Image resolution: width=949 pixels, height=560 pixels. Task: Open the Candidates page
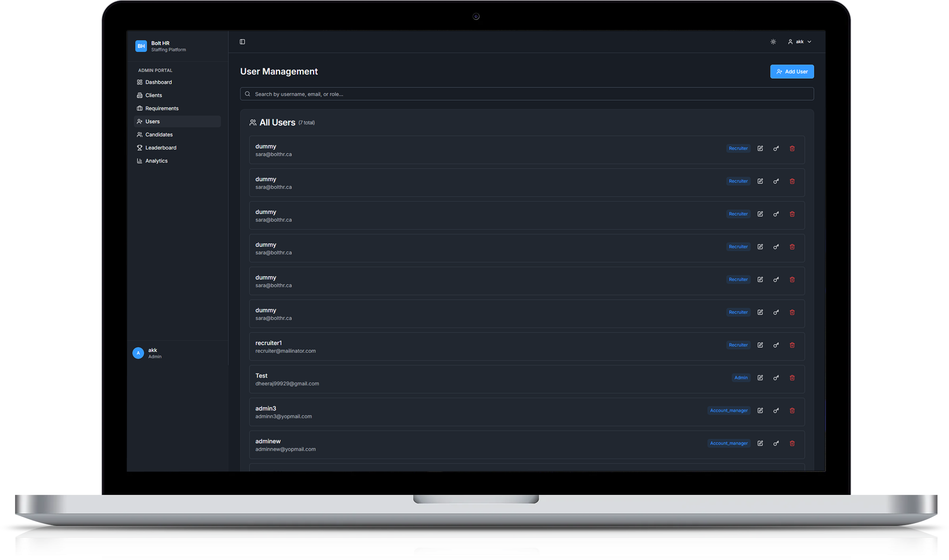pos(159,135)
